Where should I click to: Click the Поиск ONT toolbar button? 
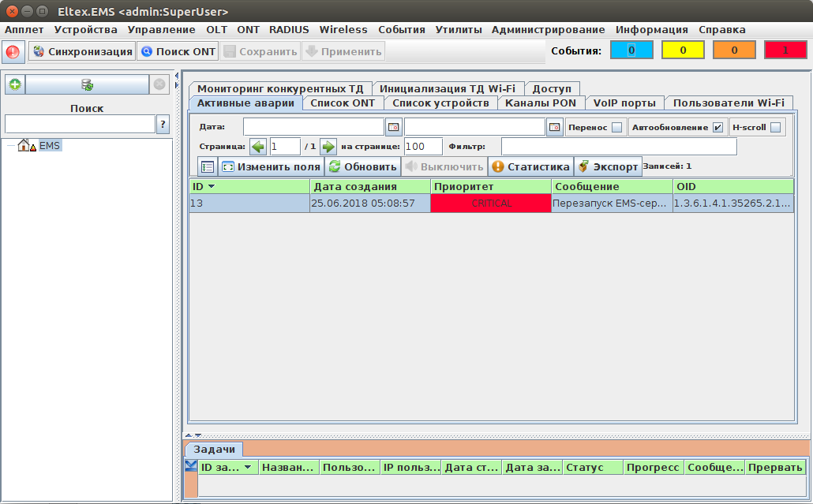click(178, 51)
